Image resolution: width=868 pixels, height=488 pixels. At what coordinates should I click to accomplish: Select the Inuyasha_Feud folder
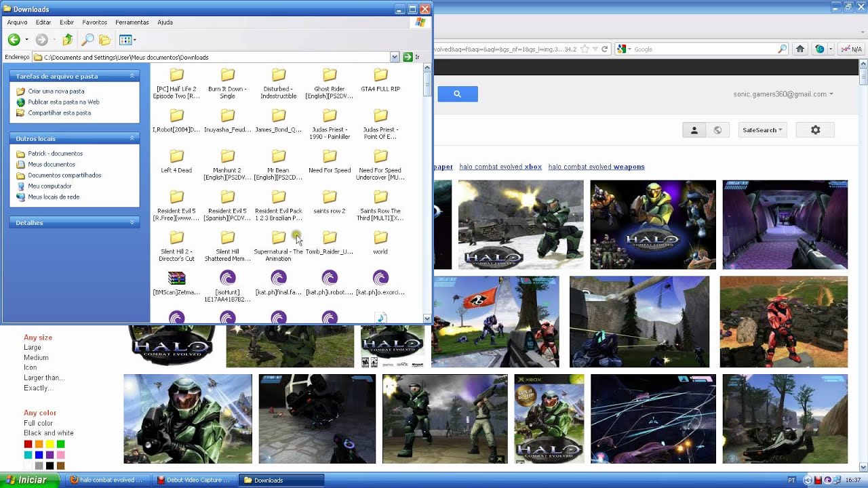point(228,121)
